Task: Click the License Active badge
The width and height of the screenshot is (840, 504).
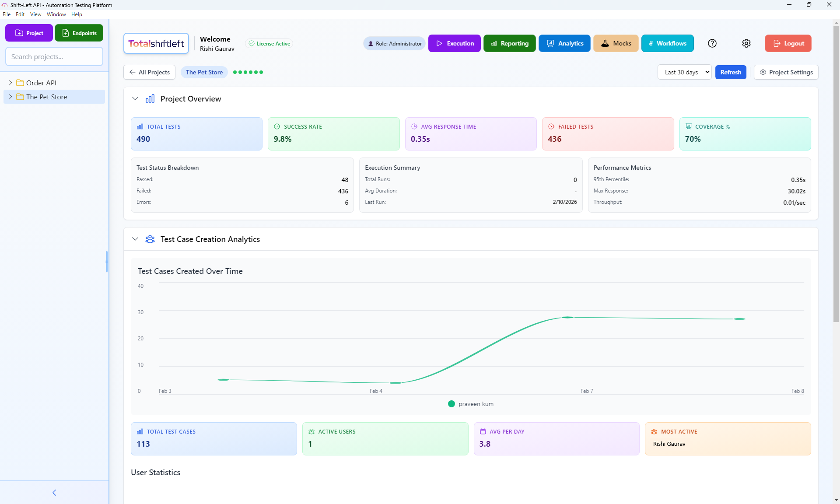Action: pyautogui.click(x=269, y=43)
